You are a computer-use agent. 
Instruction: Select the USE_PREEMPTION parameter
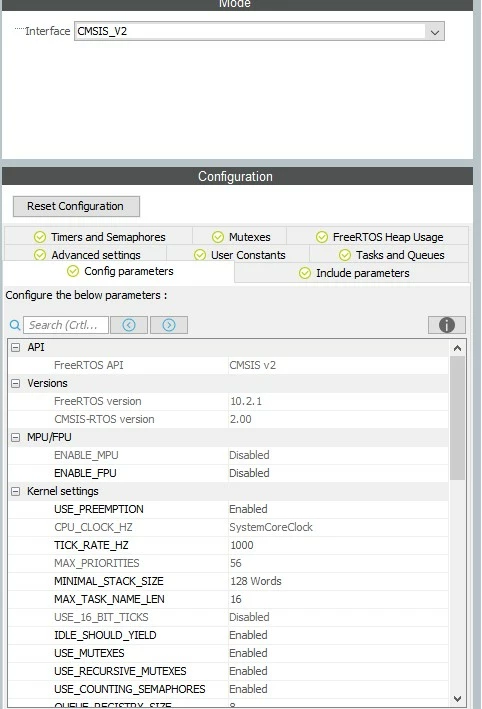pyautogui.click(x=228, y=509)
